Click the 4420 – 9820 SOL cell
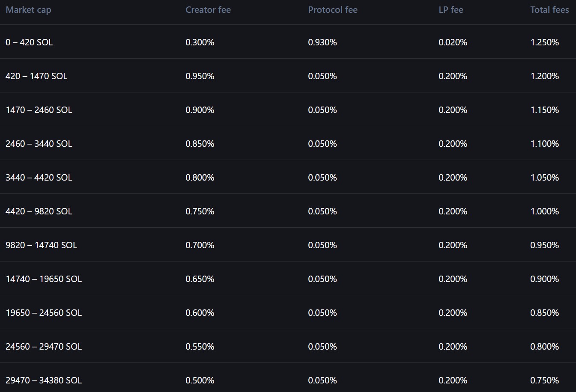Screen dimensions: 576x392 (39, 211)
